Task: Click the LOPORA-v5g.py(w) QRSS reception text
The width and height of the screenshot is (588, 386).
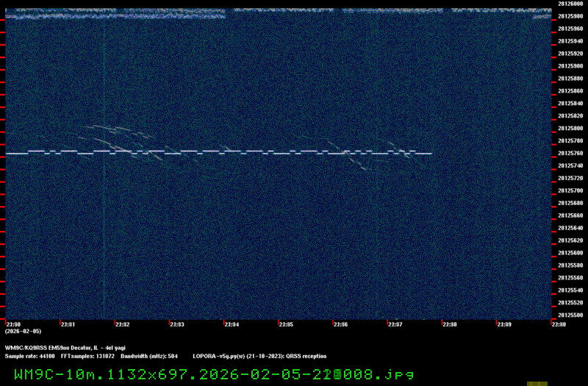Action: coord(259,357)
